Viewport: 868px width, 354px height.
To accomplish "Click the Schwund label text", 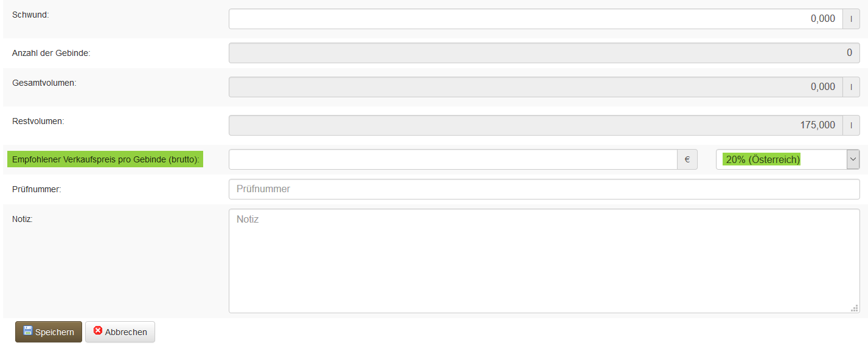I will tap(30, 15).
